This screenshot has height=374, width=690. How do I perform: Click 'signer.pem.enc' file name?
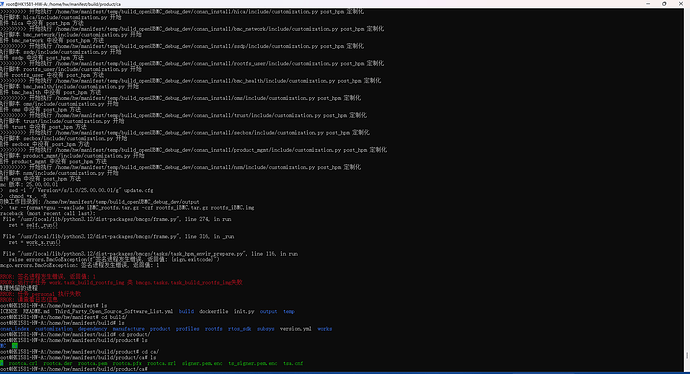[x=202, y=363]
